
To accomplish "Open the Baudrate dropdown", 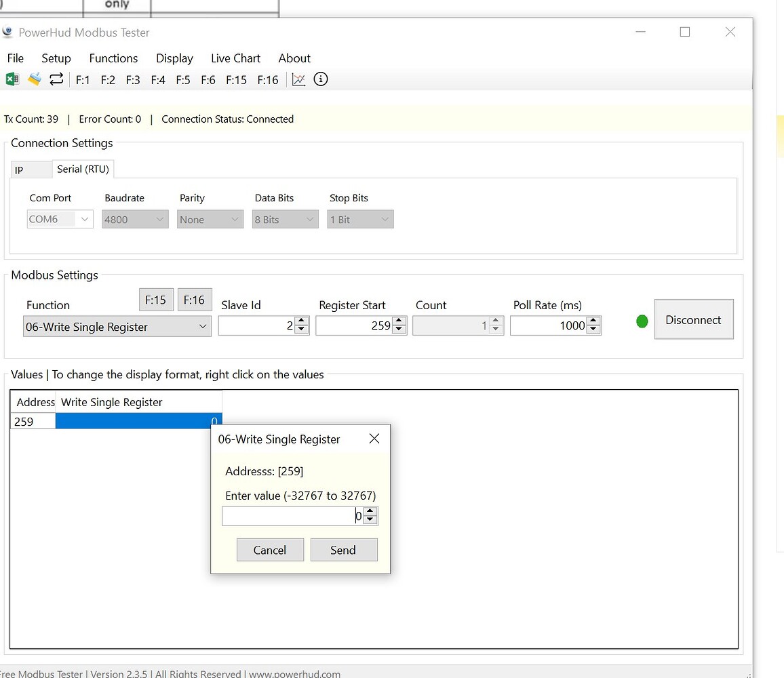I will point(134,219).
